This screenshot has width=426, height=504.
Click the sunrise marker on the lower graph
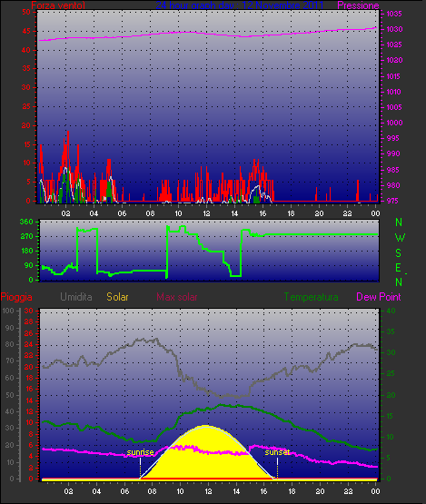pyautogui.click(x=140, y=452)
